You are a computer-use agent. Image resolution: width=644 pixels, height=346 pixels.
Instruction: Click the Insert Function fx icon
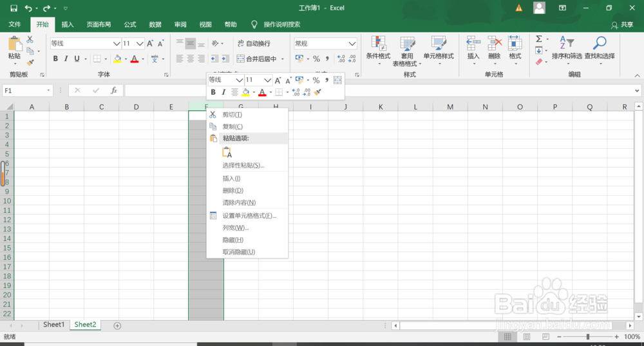[x=114, y=90]
